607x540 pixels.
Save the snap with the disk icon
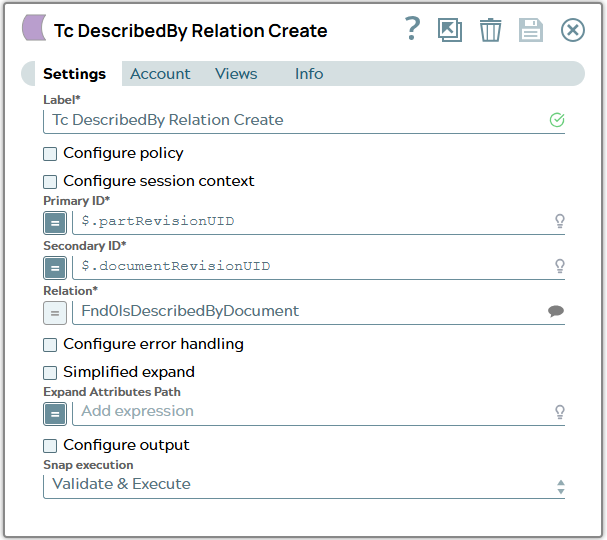tap(531, 30)
